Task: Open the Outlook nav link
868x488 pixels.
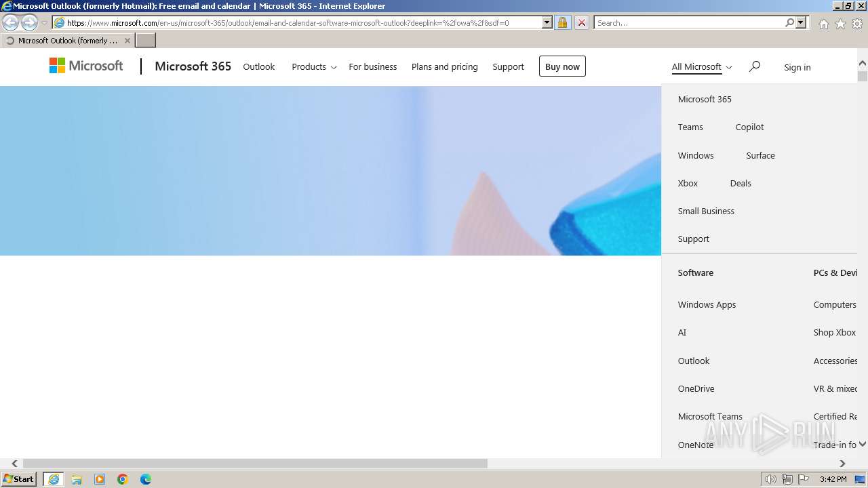Action: 259,66
